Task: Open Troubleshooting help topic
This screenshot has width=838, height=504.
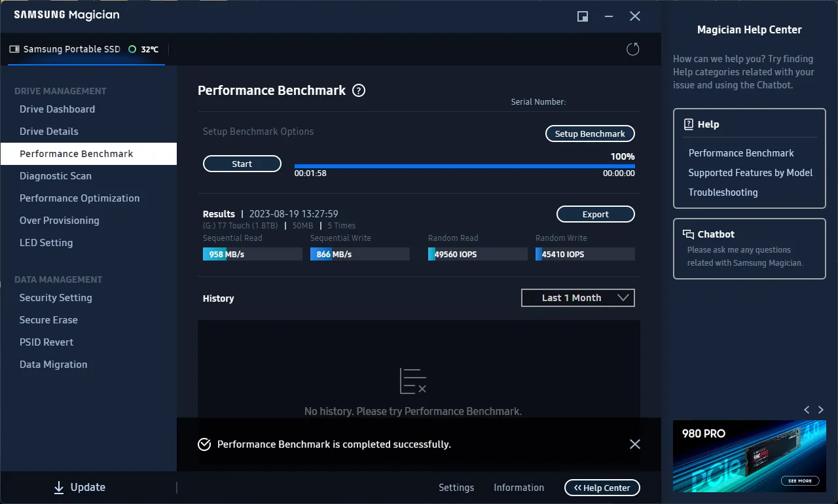Action: [723, 192]
